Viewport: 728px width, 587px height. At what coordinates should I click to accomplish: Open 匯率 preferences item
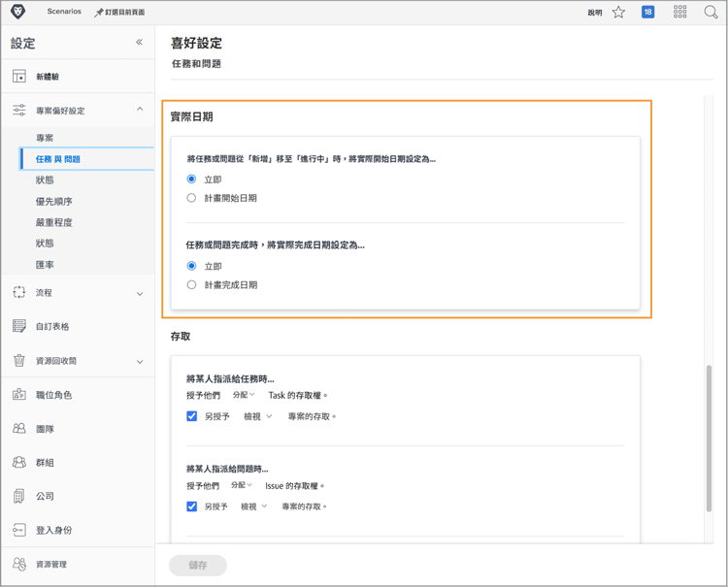coord(45,265)
